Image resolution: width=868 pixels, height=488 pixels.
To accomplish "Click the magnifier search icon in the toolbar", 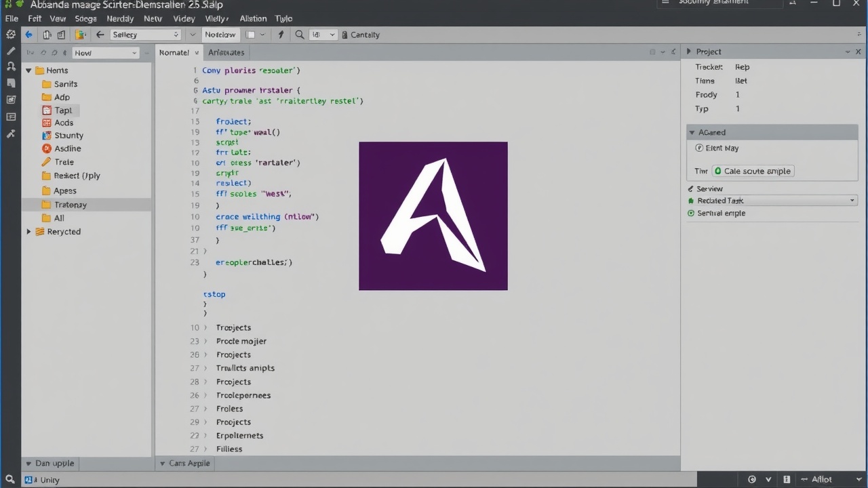I will (x=299, y=35).
